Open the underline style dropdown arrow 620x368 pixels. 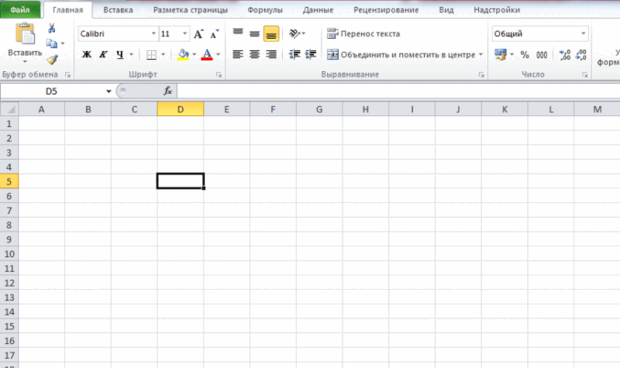point(131,55)
